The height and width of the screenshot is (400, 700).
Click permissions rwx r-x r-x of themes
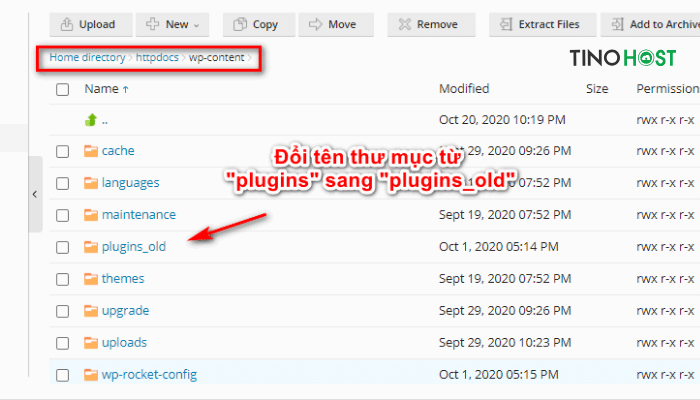(665, 279)
